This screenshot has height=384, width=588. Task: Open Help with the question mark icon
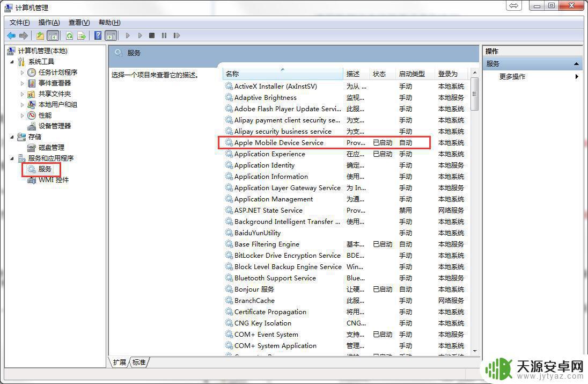98,35
